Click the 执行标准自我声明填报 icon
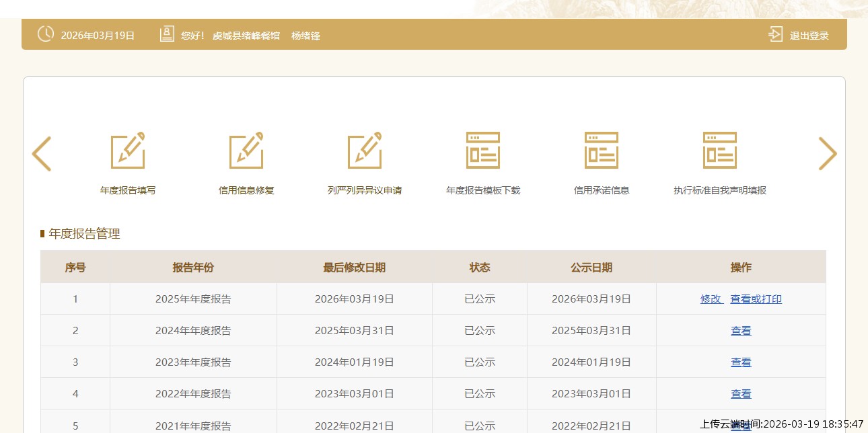The height and width of the screenshot is (433, 868). pos(720,151)
